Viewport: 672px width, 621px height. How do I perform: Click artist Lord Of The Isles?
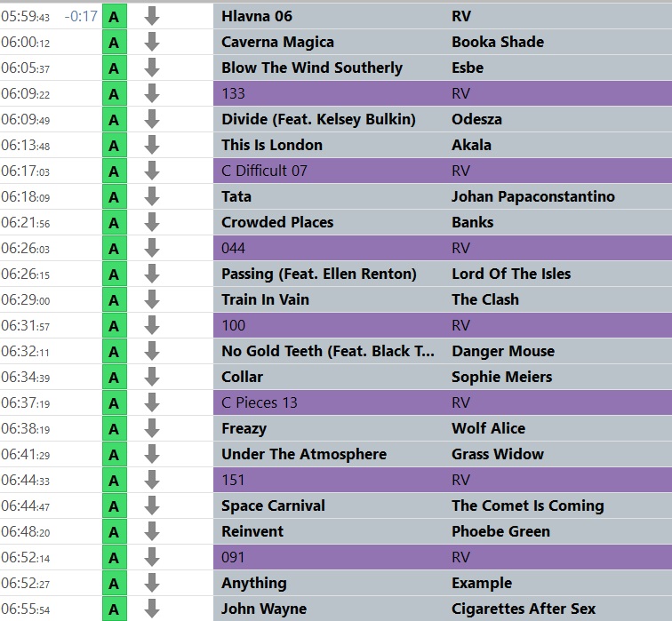tap(511, 275)
